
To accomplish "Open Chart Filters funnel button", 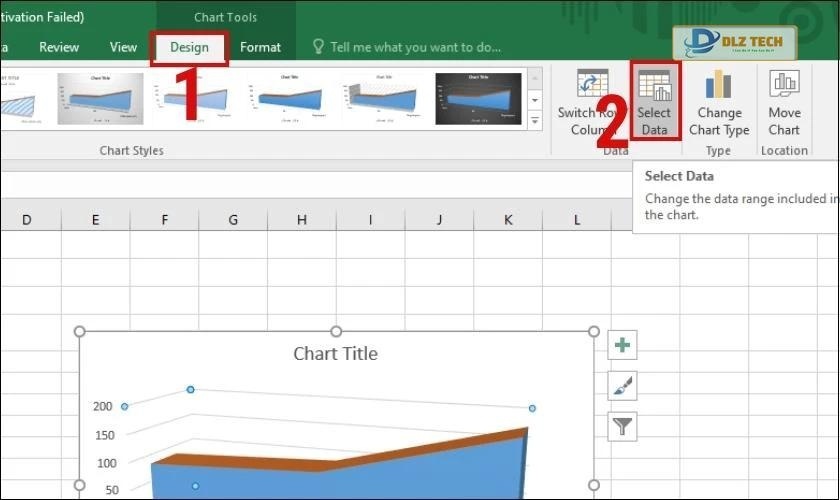I will (622, 427).
